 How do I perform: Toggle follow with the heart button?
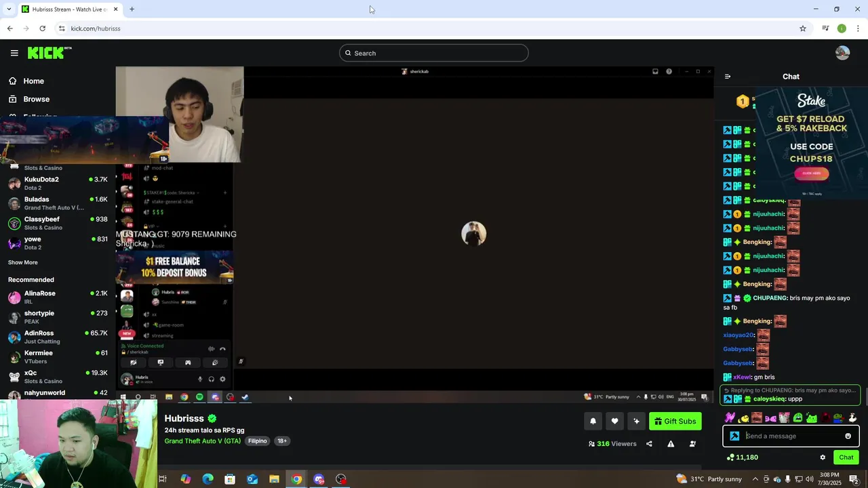click(614, 421)
